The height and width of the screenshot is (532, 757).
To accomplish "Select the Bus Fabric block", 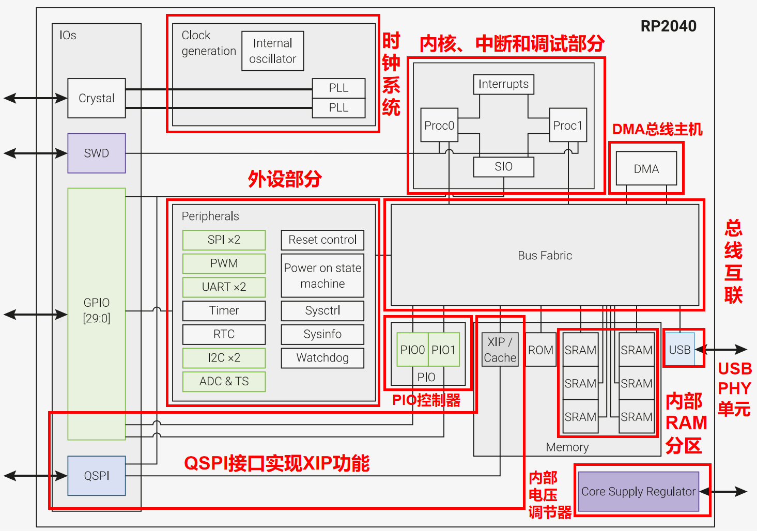I will pos(545,255).
